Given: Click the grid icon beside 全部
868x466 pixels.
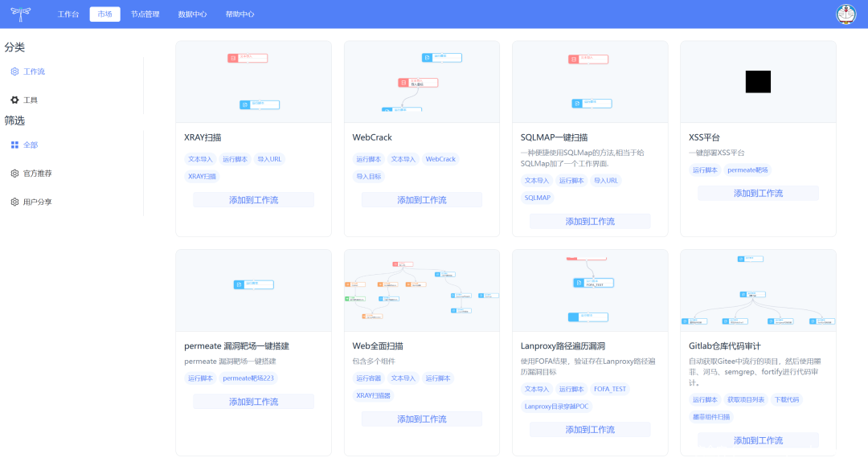Looking at the screenshot, I should (x=14, y=145).
